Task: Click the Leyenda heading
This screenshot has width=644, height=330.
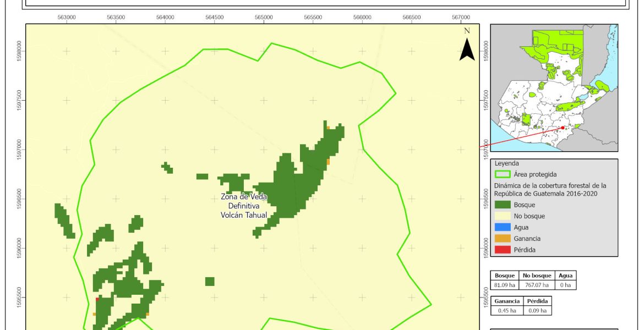Action: tap(509, 163)
